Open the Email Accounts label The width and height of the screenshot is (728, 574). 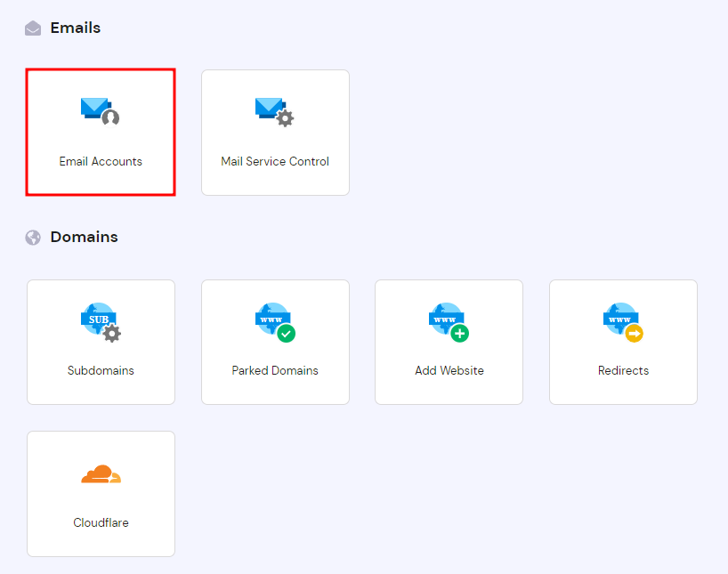pyautogui.click(x=101, y=161)
